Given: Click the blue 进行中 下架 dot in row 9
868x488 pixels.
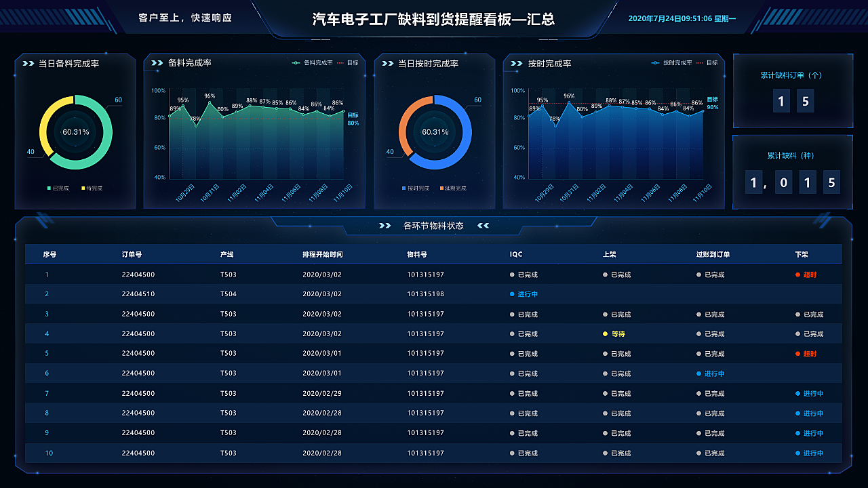Looking at the screenshot, I should (x=797, y=433).
